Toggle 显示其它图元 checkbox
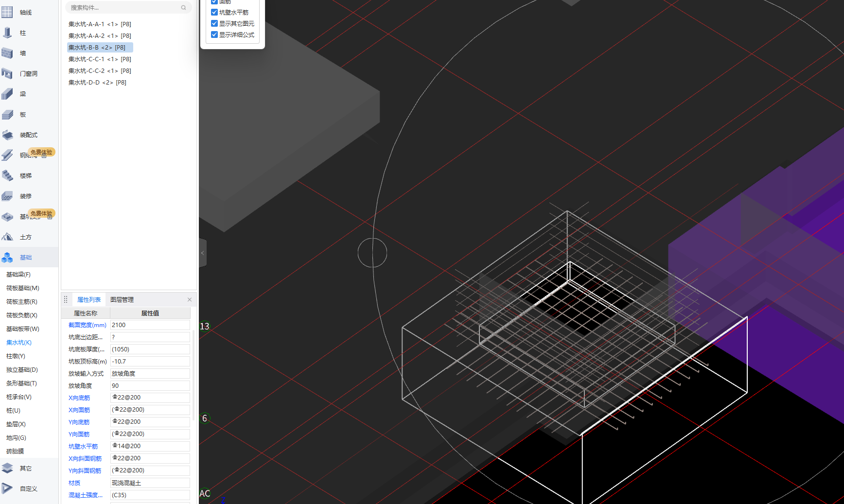Screen dimensions: 844x504 click(x=214, y=23)
